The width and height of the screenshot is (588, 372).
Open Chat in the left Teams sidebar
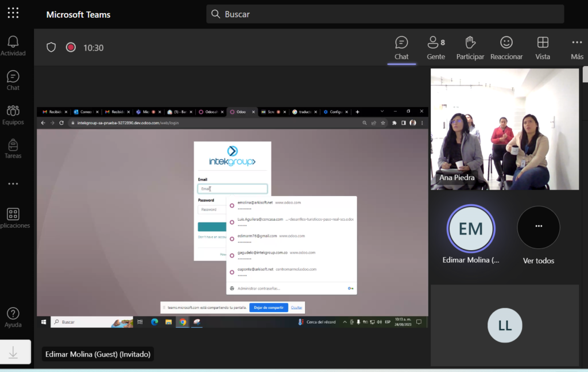coord(13,80)
